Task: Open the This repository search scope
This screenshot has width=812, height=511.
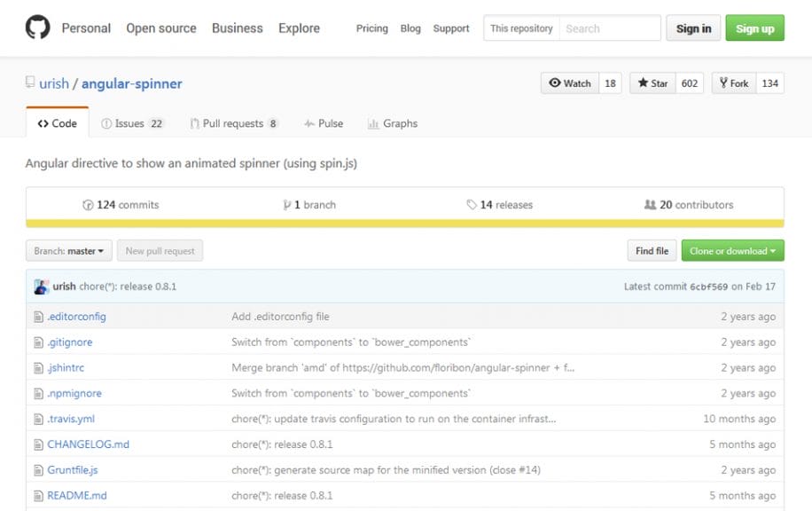Action: click(x=521, y=28)
